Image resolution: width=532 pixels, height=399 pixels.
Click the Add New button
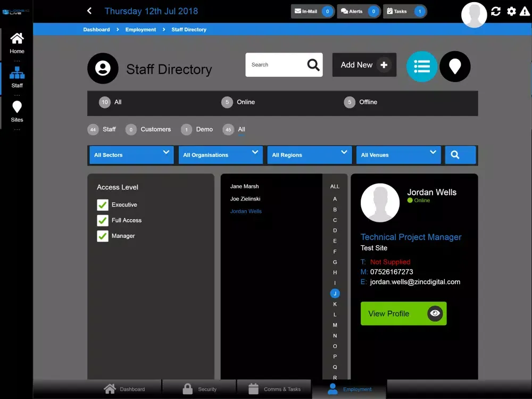pyautogui.click(x=364, y=64)
